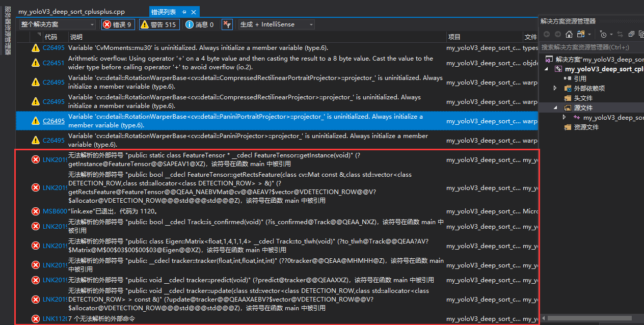Expand the 外部依赖项 node
The image size is (644, 325).
(x=556, y=88)
